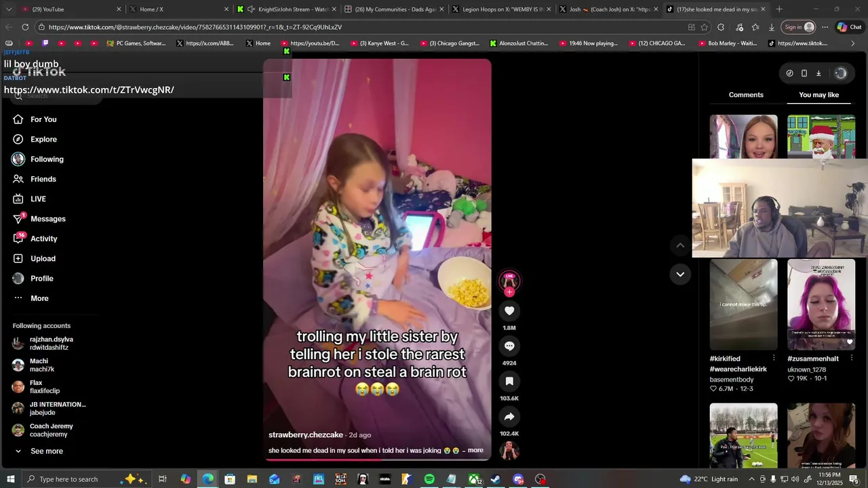Open the favorites list icon
This screenshot has width=868, height=488.
(x=755, y=27)
